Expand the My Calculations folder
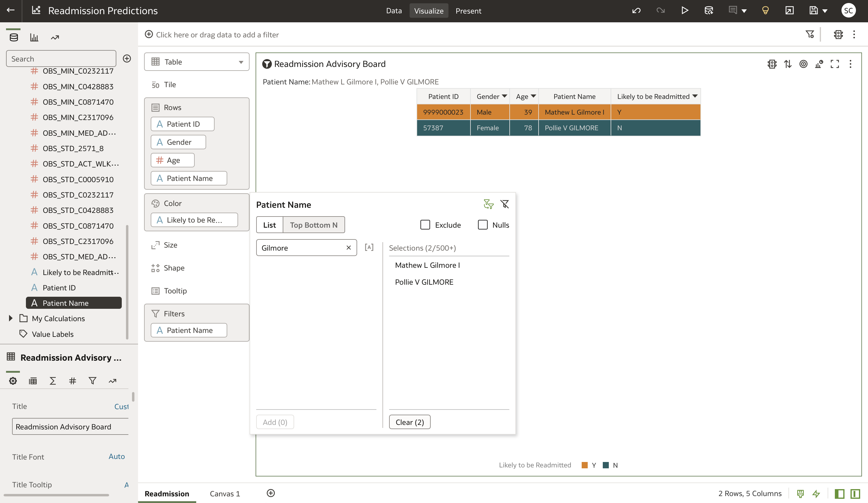The image size is (868, 503). (11, 318)
